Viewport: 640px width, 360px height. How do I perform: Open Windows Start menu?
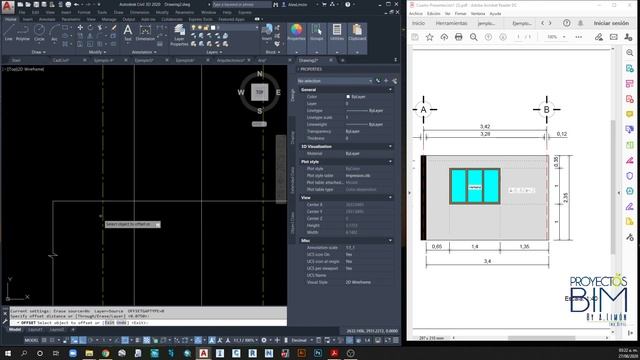(x=7, y=353)
